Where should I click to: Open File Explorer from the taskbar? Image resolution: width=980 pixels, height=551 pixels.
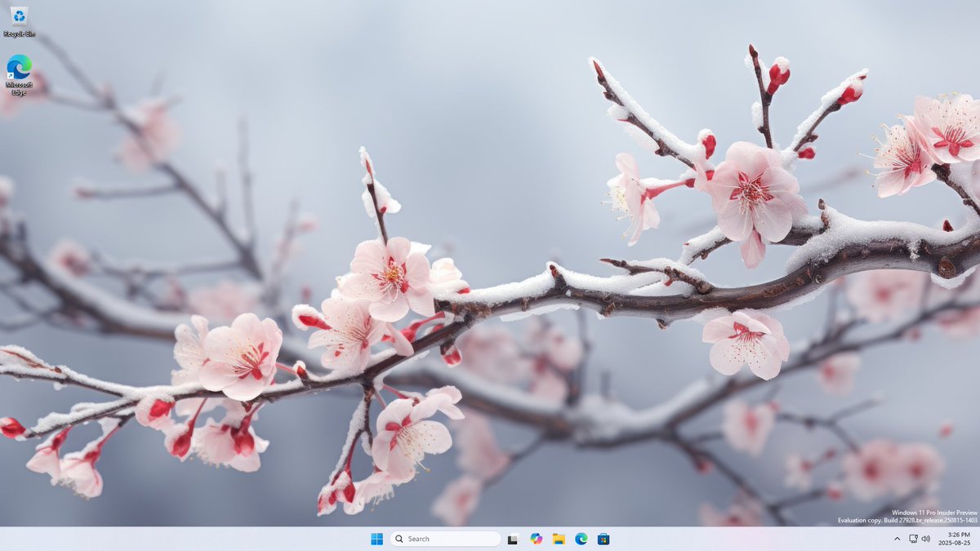pyautogui.click(x=559, y=539)
